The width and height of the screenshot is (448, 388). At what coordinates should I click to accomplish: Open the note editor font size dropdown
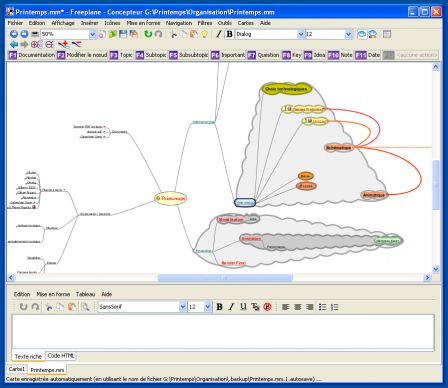tap(207, 307)
